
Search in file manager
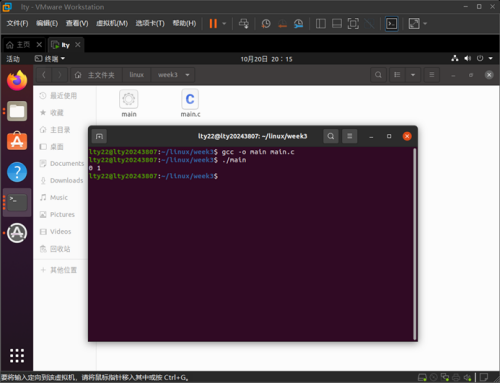click(x=378, y=75)
